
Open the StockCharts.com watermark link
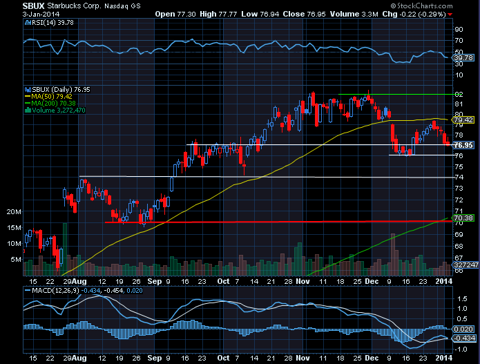coord(421,6)
